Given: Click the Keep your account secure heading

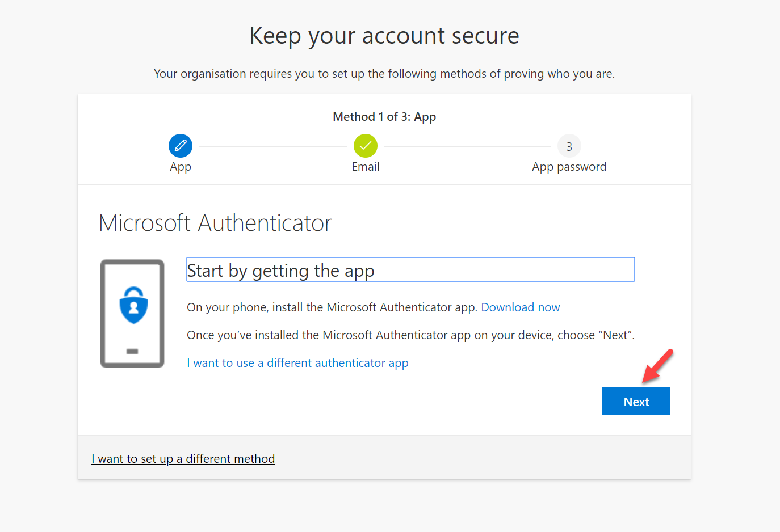Looking at the screenshot, I should (x=384, y=36).
